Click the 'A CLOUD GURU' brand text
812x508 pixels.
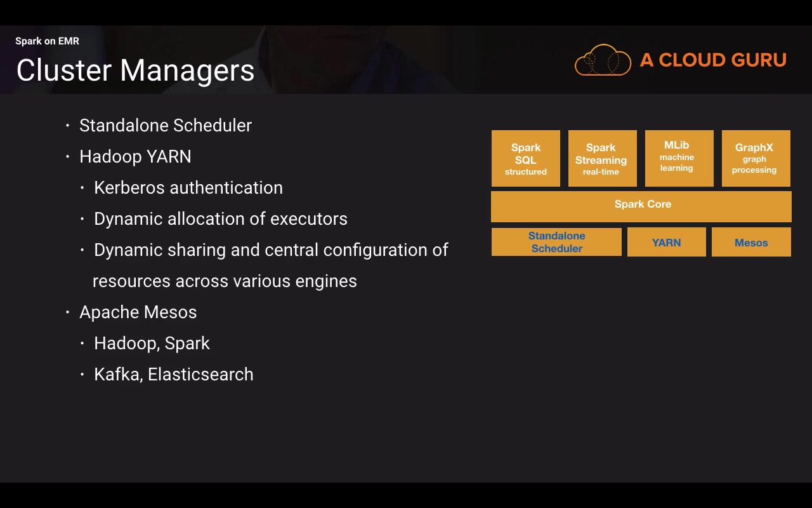tap(713, 60)
